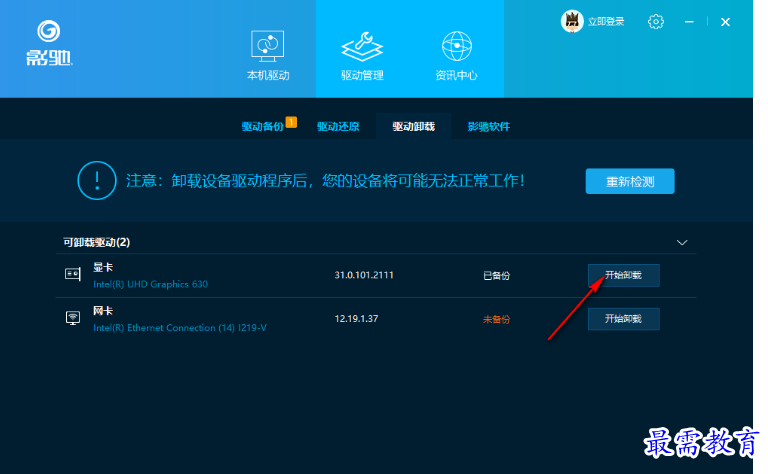The width and height of the screenshot is (768, 474).
Task: Start uninstalling the 显卡 driver
Action: pos(624,275)
